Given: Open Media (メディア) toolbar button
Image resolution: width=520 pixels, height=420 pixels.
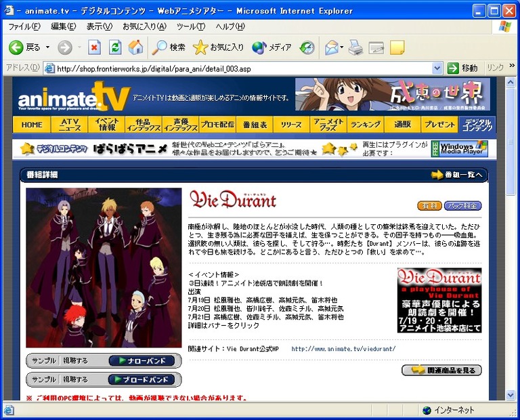Looking at the screenshot, I should pyautogui.click(x=272, y=47).
